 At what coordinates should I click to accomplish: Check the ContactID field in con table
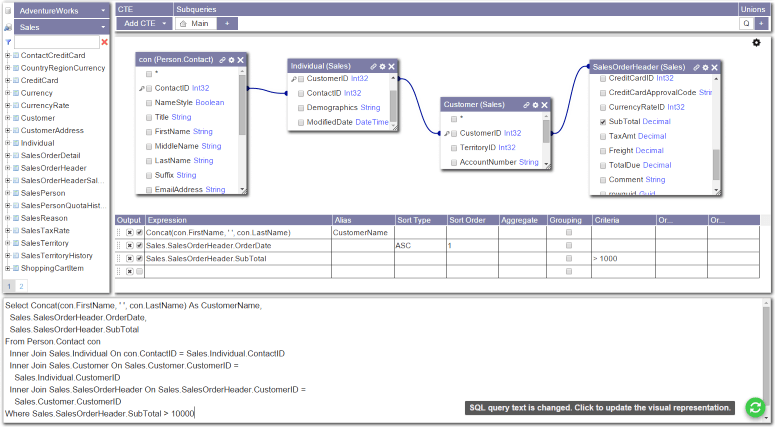click(149, 88)
